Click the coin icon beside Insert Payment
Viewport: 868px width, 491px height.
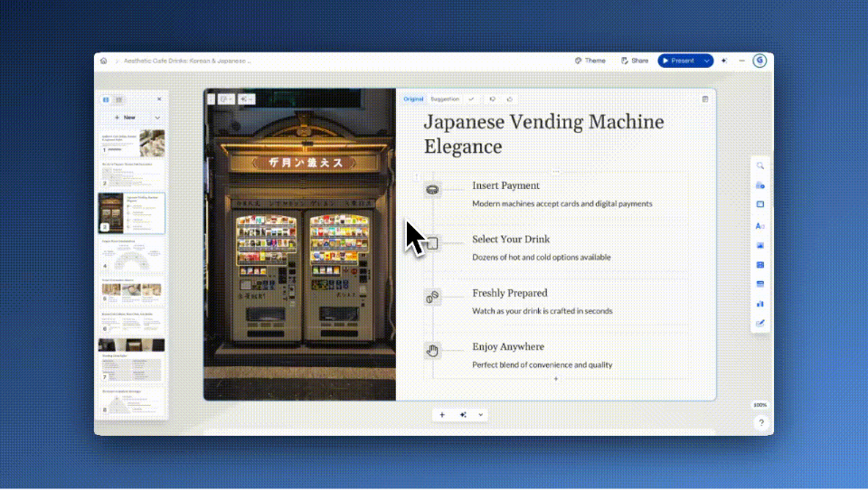click(x=432, y=189)
